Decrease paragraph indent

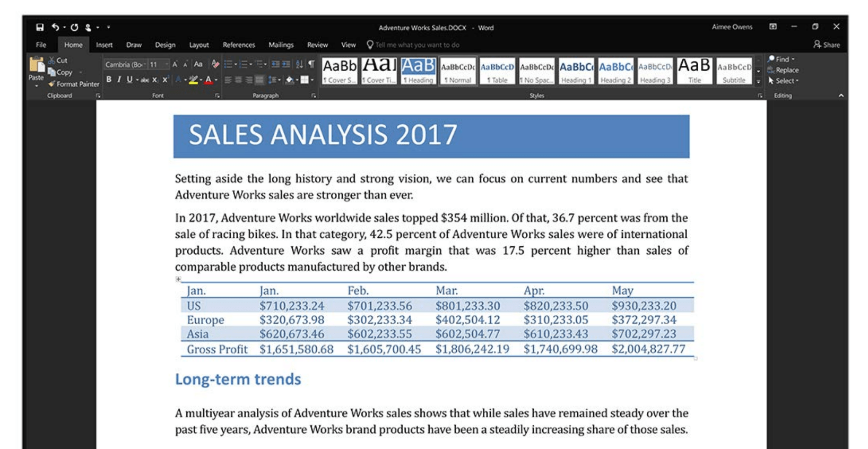(275, 64)
